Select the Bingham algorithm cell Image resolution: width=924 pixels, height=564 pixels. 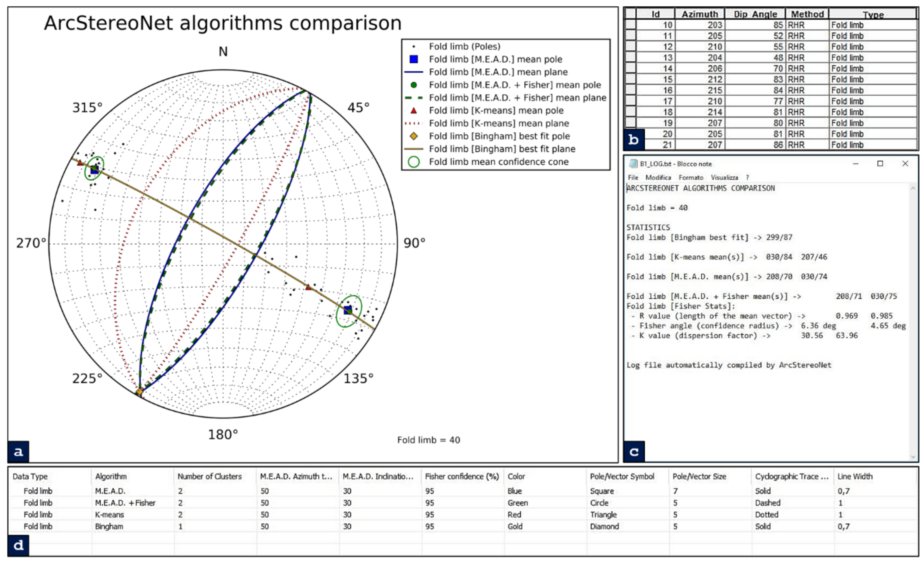pos(109,526)
